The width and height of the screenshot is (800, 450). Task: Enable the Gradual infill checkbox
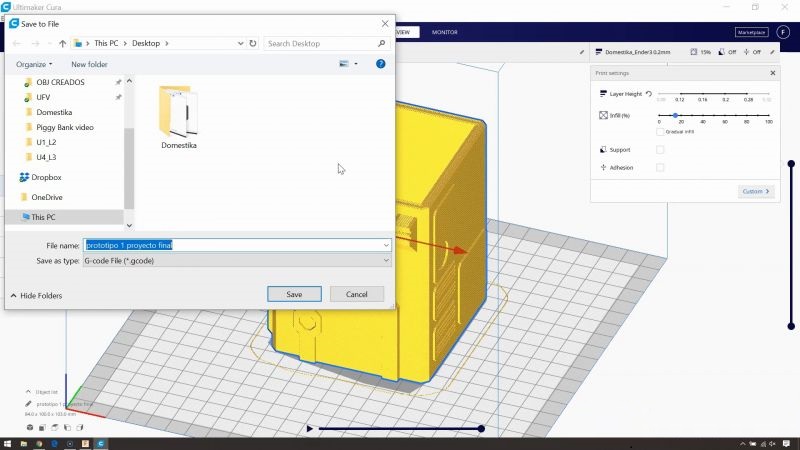659,131
